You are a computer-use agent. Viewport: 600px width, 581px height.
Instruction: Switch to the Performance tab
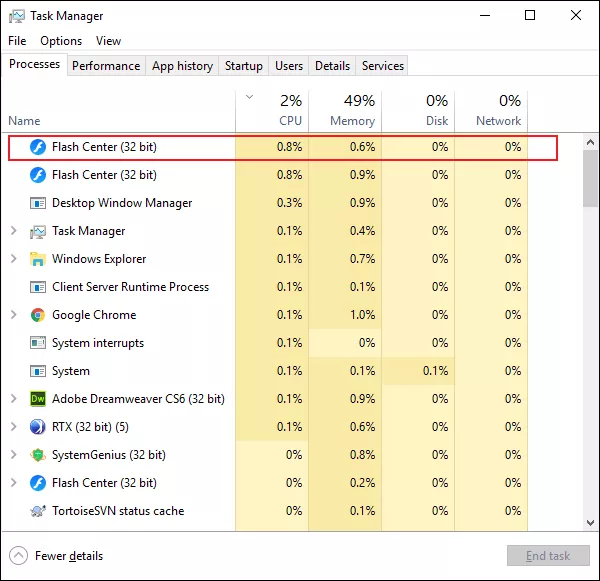click(x=106, y=66)
